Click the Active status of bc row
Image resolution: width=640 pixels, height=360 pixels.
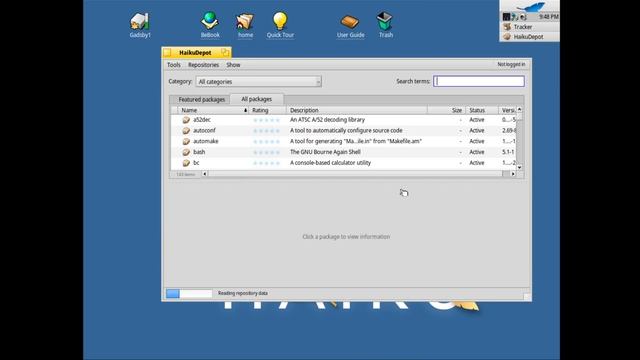(x=477, y=163)
